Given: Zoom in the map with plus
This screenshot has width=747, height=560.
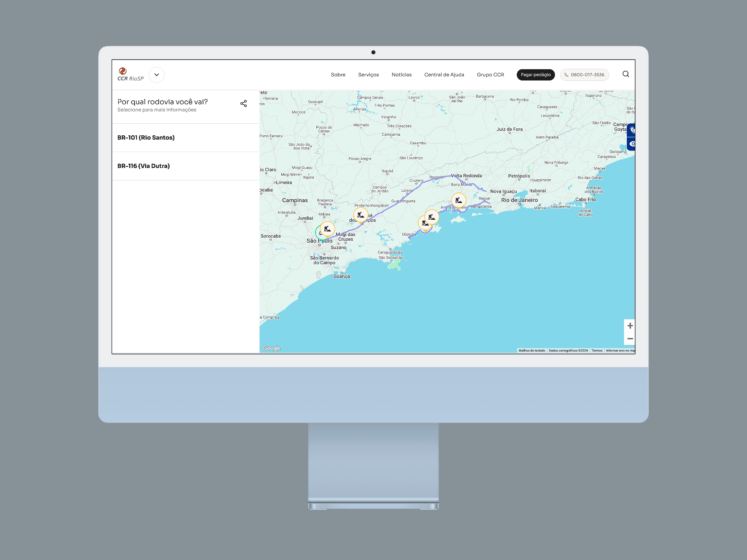Looking at the screenshot, I should coord(630,326).
